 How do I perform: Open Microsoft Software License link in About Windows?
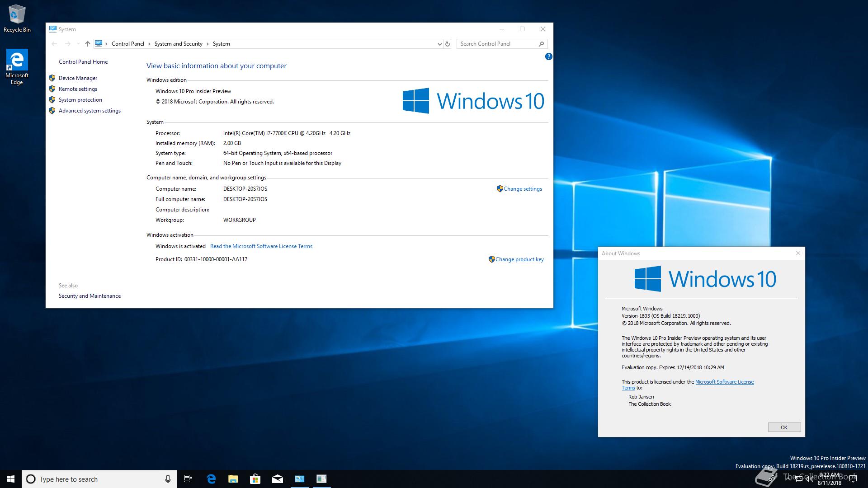[724, 382]
